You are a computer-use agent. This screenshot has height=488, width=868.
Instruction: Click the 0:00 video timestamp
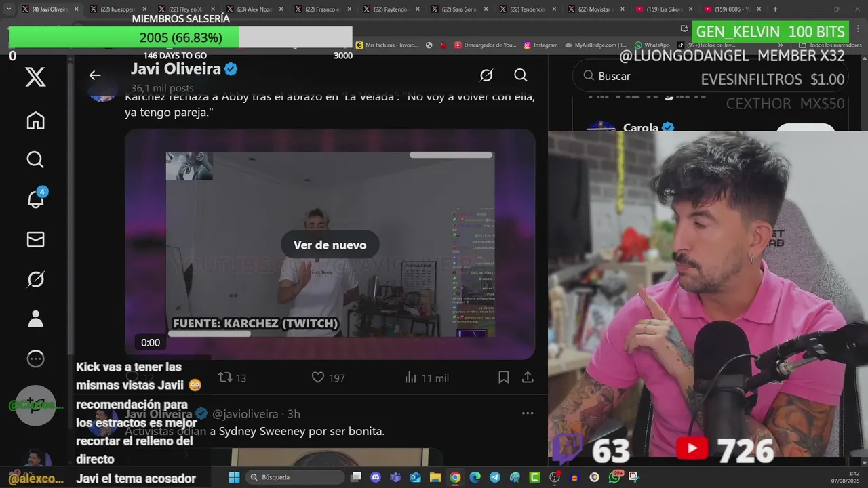[151, 342]
